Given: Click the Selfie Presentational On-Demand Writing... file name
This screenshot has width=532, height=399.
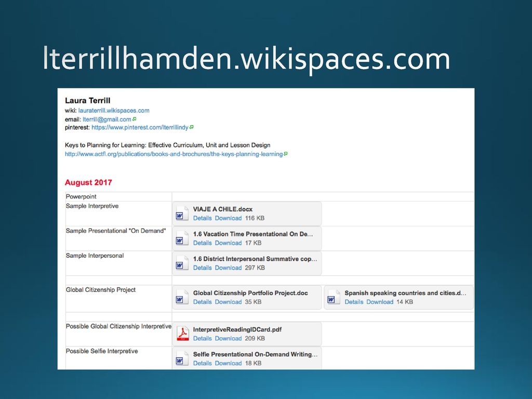Looking at the screenshot, I should 256,354.
